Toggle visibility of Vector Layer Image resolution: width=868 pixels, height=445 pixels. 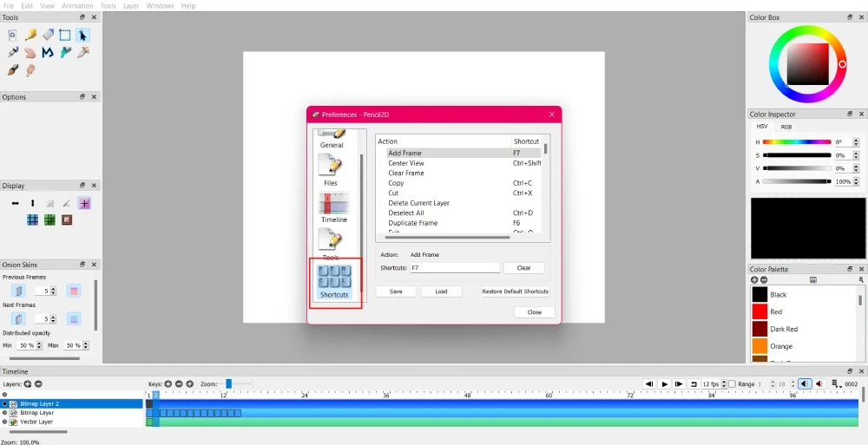click(4, 422)
